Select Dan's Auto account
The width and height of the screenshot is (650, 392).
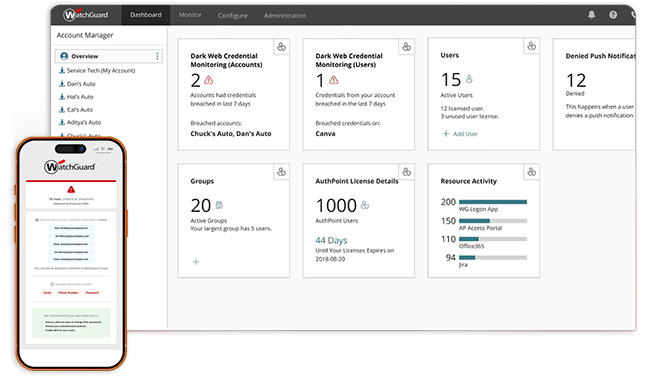81,84
